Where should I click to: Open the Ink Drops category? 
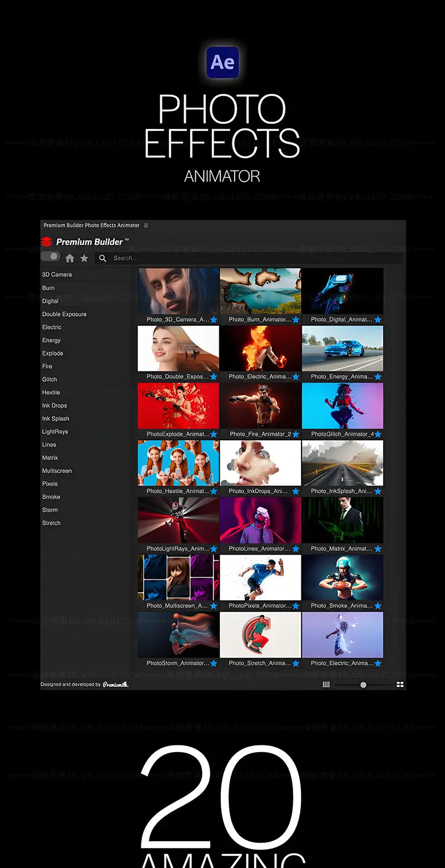[x=55, y=406]
